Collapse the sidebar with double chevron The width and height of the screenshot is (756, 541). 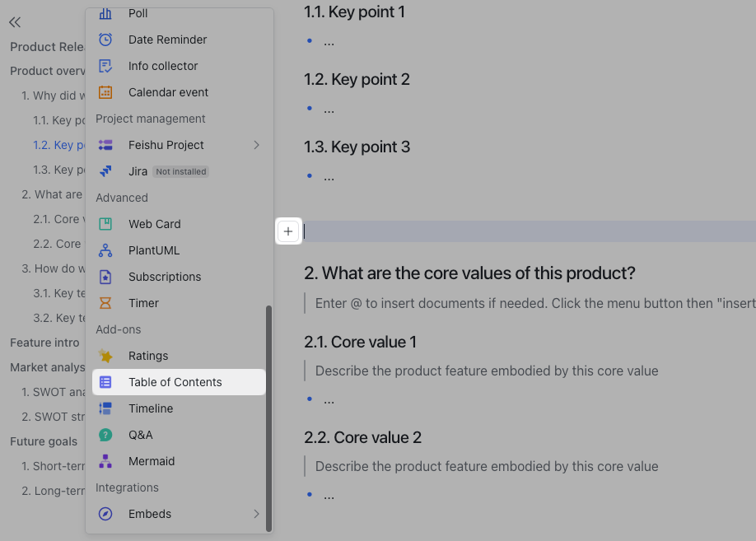tap(15, 23)
